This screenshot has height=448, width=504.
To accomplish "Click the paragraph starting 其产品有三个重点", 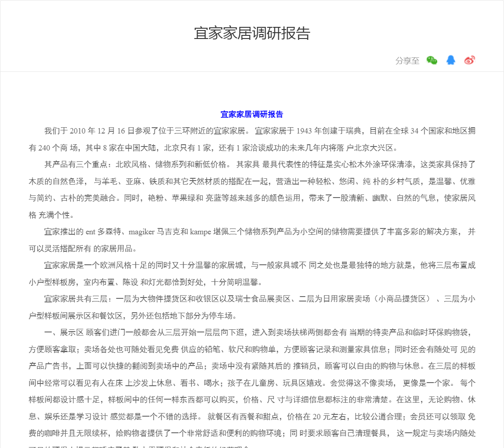I will pos(252,190).
